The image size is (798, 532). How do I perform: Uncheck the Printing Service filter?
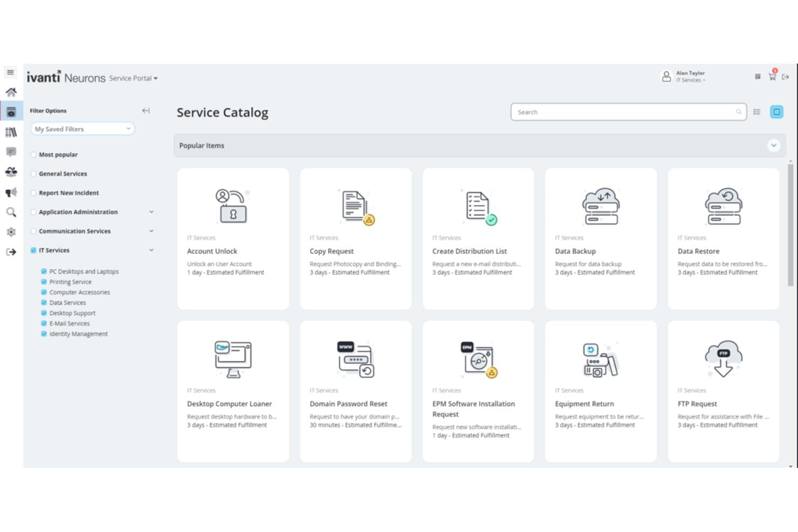44,282
